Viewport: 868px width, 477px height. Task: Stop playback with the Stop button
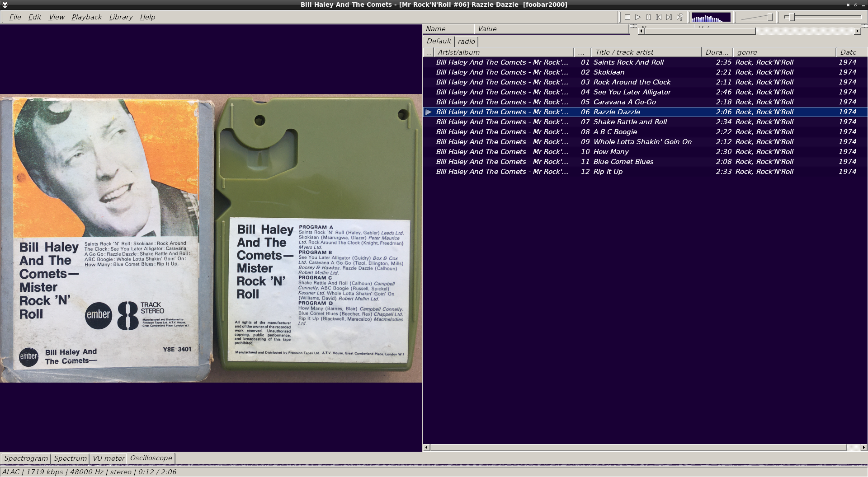(627, 17)
